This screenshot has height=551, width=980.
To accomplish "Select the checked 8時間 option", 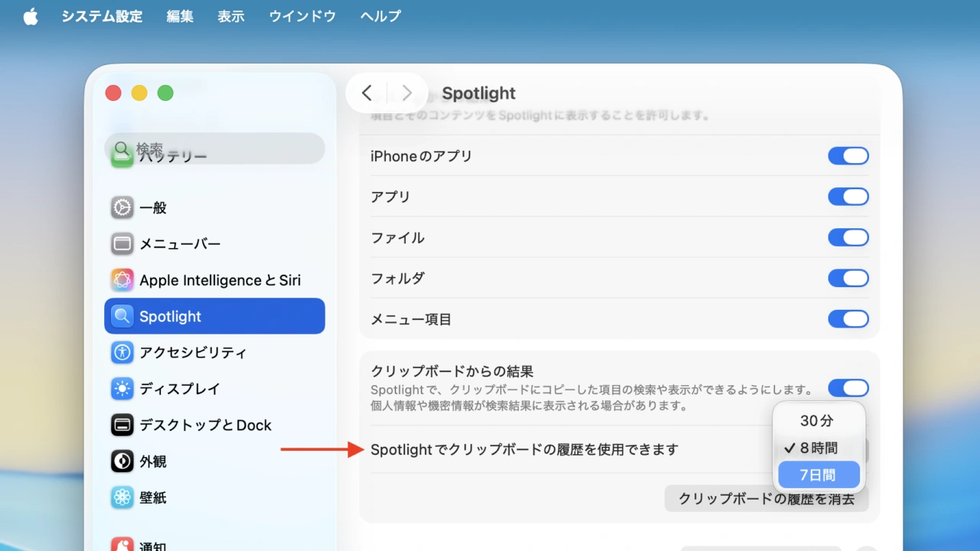I will tap(818, 448).
